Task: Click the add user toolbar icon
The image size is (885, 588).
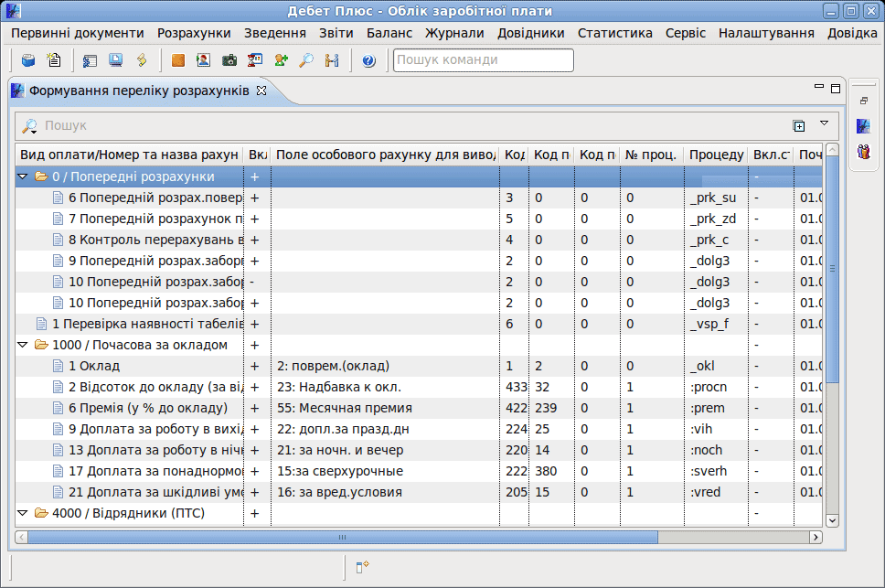Action: click(281, 59)
